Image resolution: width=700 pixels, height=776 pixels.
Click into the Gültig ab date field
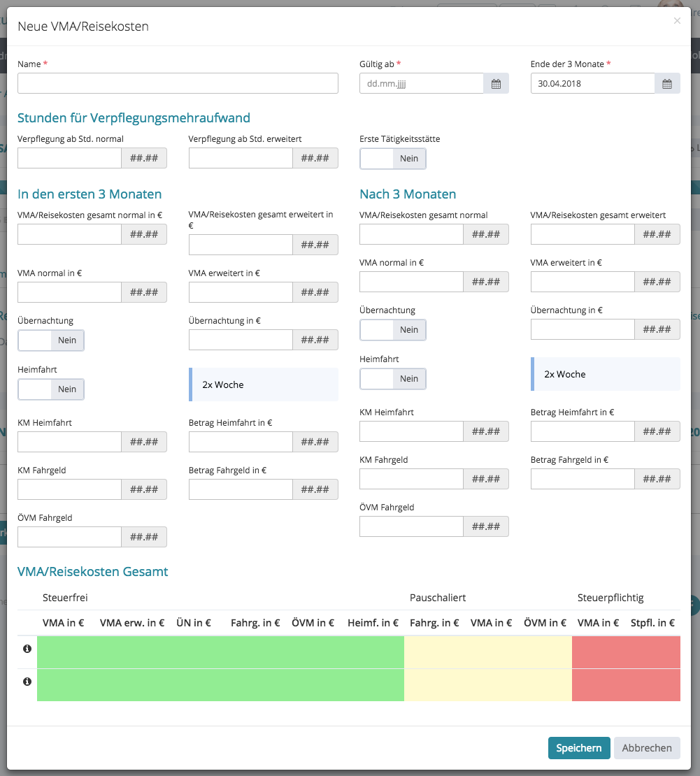click(x=421, y=84)
